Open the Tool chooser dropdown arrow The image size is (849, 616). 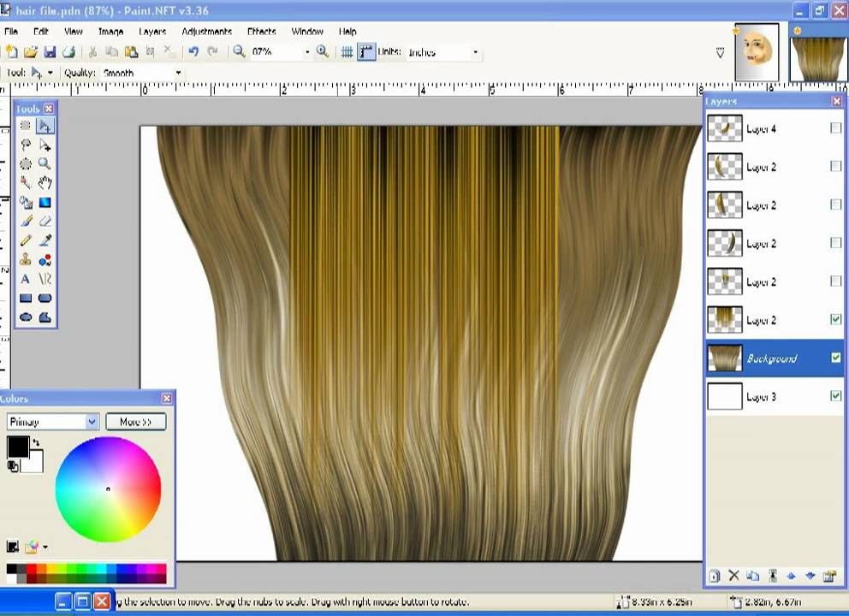click(50, 73)
